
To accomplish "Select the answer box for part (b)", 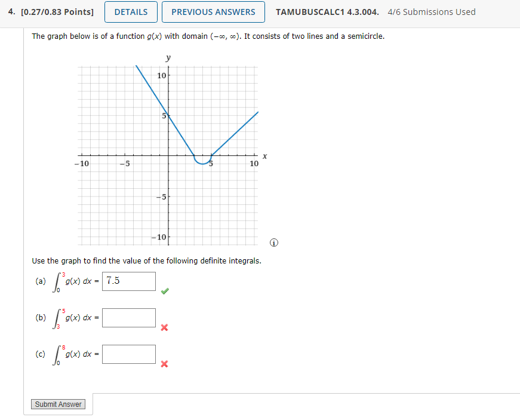I will coord(129,318).
